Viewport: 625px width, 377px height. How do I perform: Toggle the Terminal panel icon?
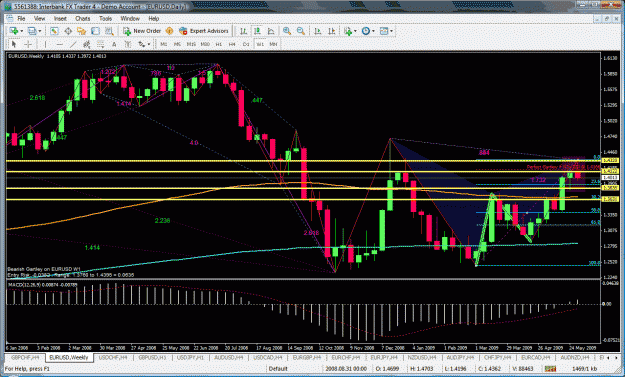(95, 31)
